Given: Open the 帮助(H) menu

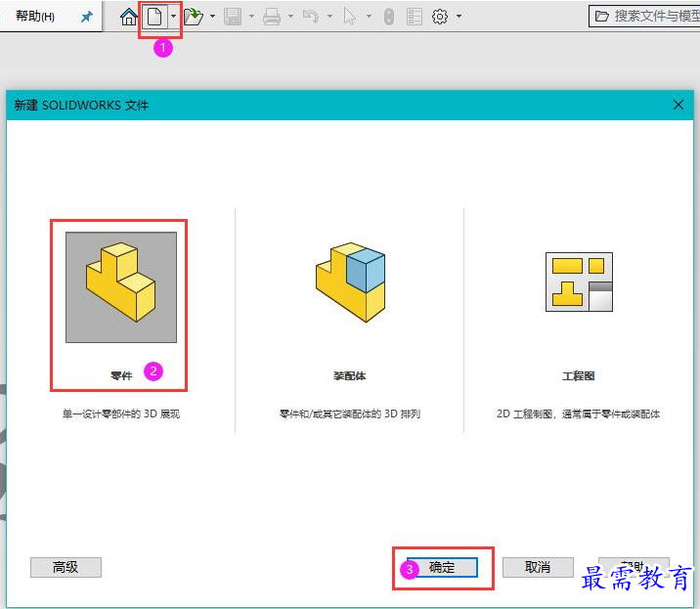Looking at the screenshot, I should 35,17.
